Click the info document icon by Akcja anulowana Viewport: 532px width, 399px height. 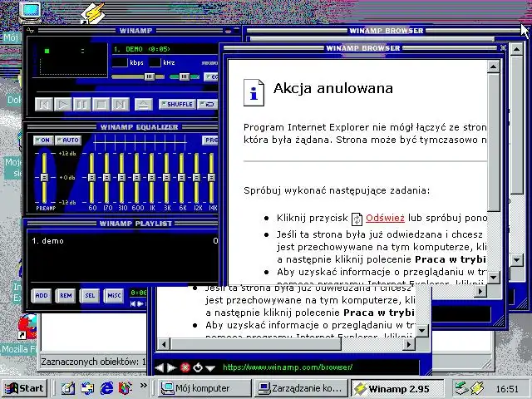coord(254,92)
